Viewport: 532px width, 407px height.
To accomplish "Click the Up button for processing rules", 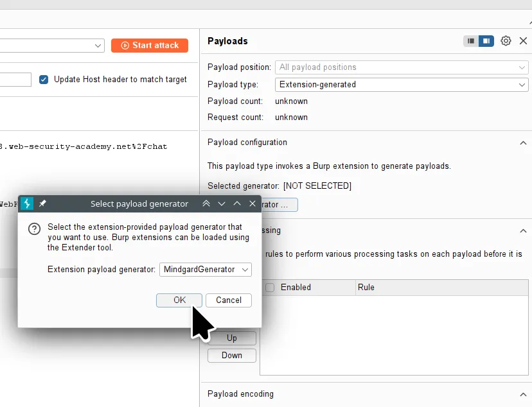I will tap(232, 338).
